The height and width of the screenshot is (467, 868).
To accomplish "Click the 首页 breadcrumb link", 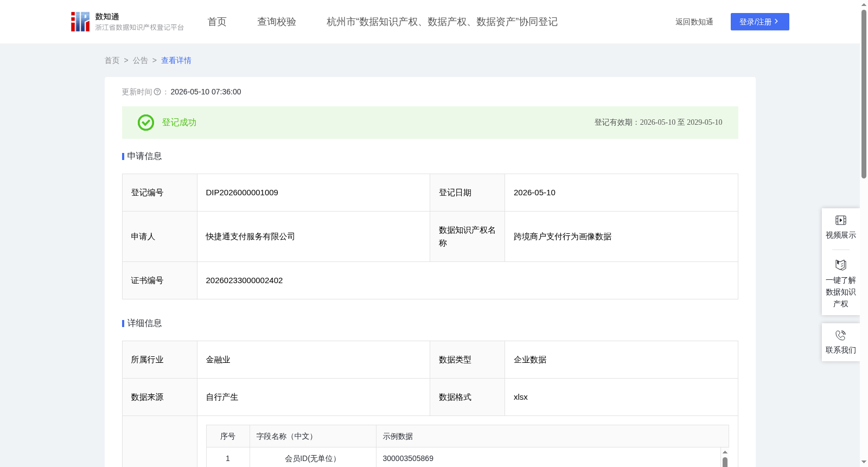I will point(112,61).
